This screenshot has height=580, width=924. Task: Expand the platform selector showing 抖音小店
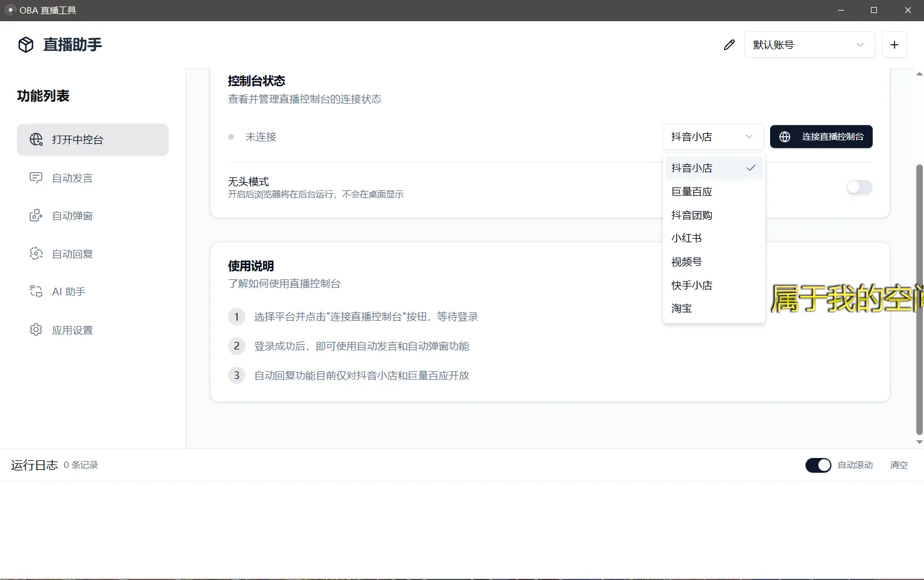712,137
